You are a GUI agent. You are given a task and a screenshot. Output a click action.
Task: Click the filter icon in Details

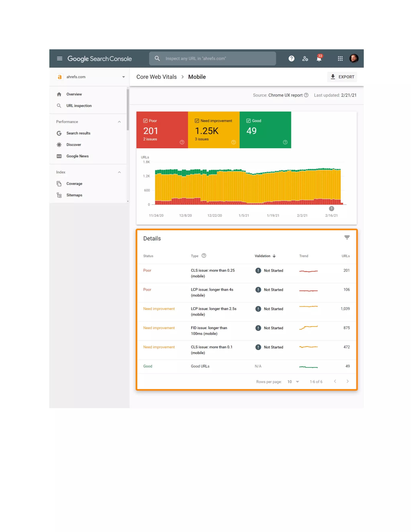coord(347,237)
